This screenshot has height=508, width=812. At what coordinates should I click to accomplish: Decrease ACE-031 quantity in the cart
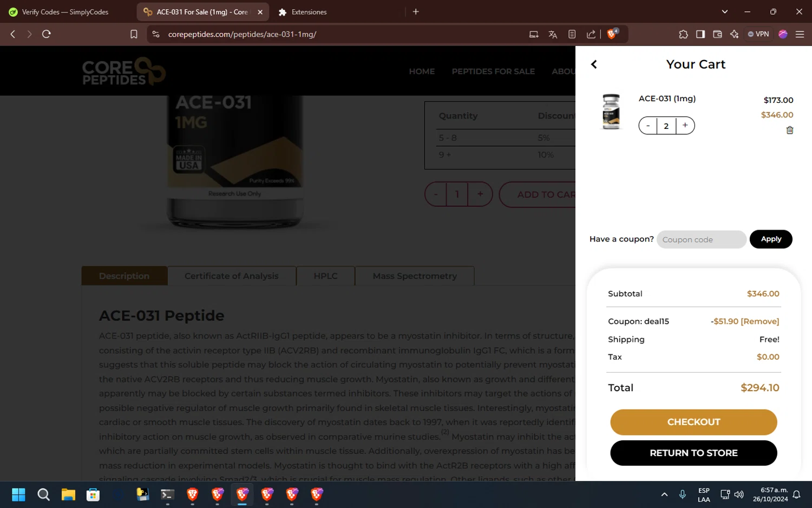tap(648, 126)
